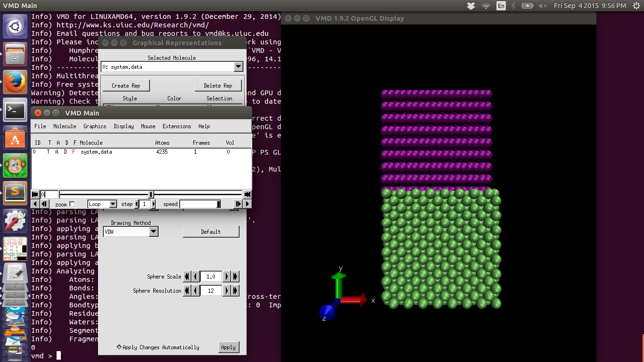644x362 pixels.
Task: Open the Extensions menu
Action: click(177, 126)
